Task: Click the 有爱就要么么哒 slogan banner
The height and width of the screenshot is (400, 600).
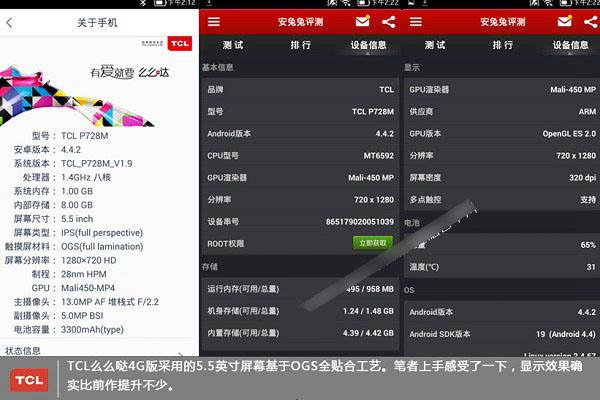Action: (129, 72)
